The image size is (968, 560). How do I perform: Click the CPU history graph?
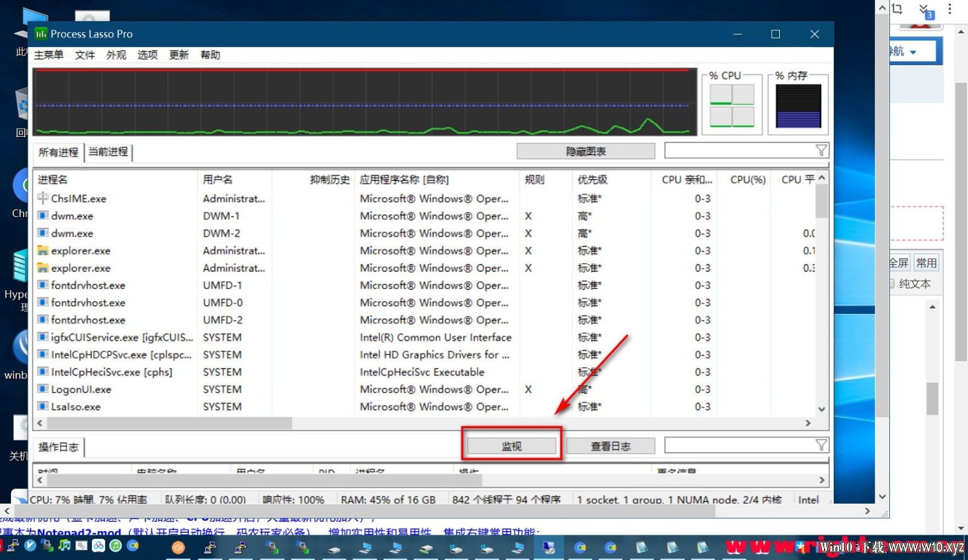click(365, 102)
